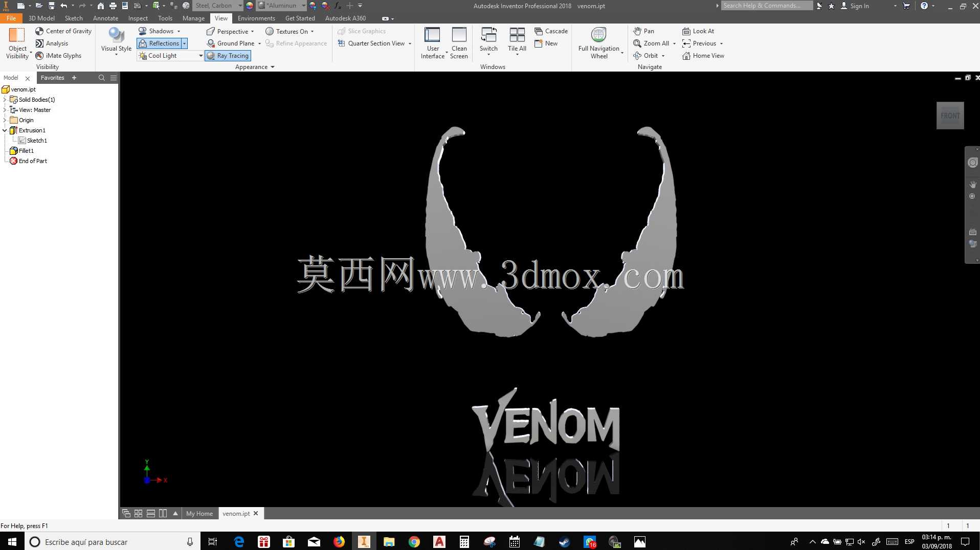Click the Quarter Section View icon
980x550 pixels.
point(342,43)
